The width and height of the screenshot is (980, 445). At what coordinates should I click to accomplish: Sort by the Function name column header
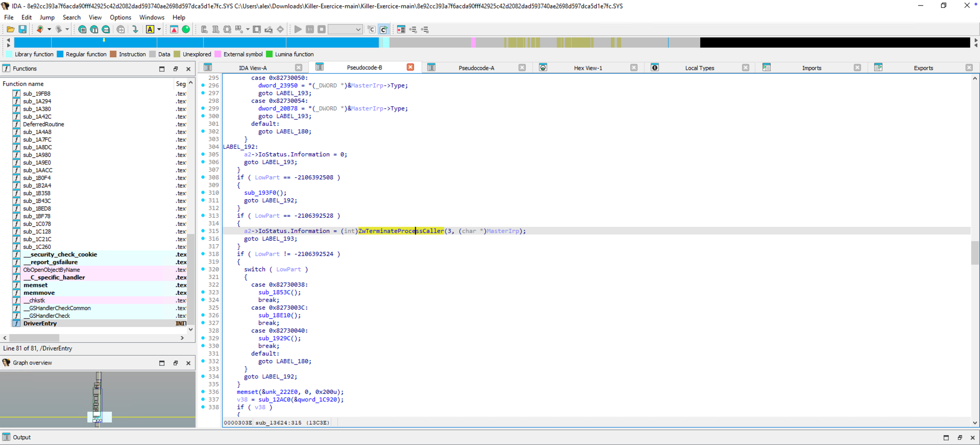click(x=87, y=84)
